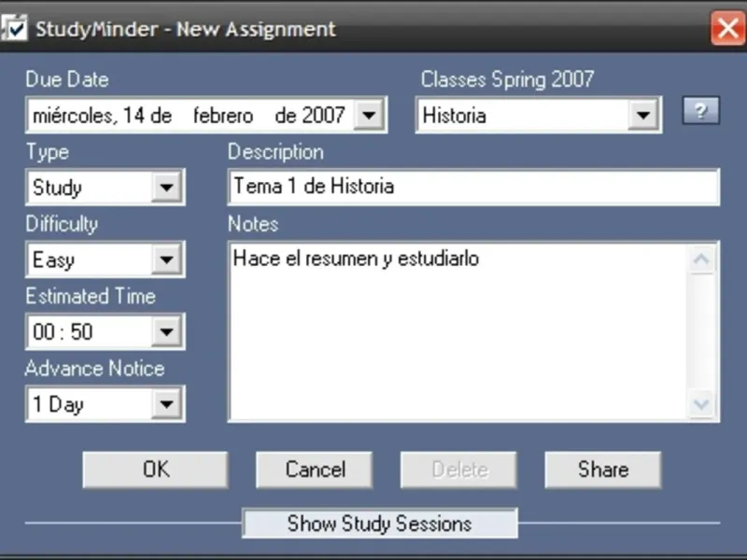Click the 'Easy' difficulty value

53,260
